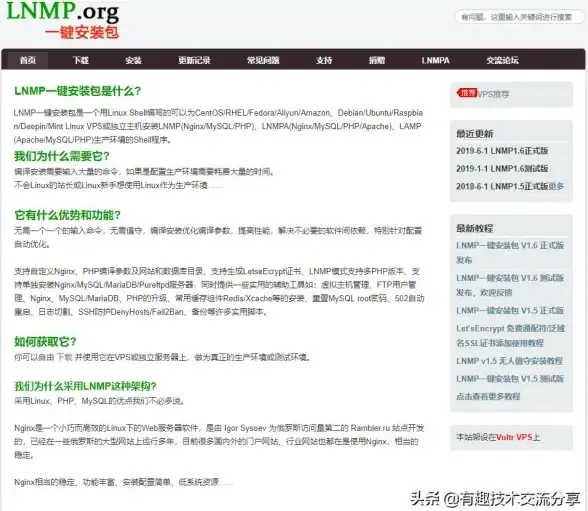
Task: Click heading 它有什么优势和功能?
Action: pyautogui.click(x=67, y=215)
